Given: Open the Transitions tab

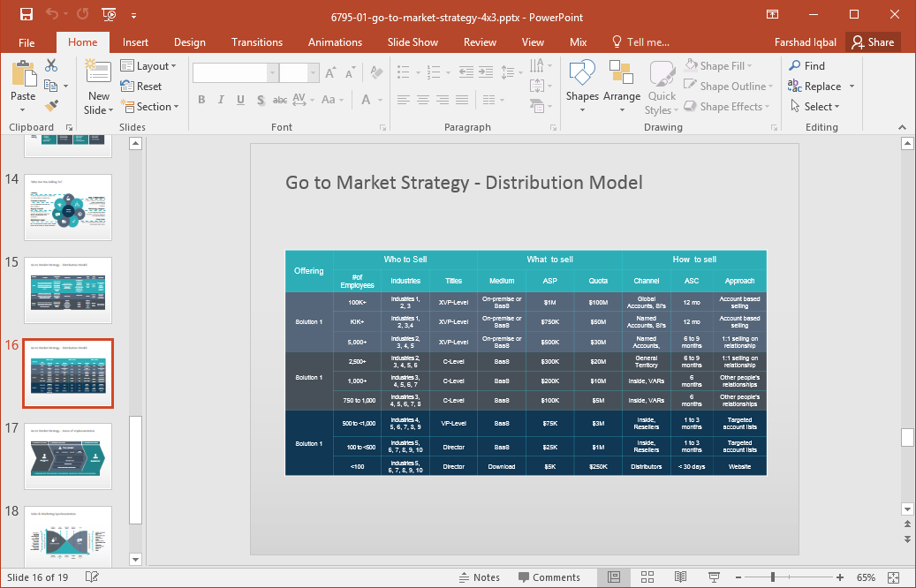Looking at the screenshot, I should click(x=256, y=42).
